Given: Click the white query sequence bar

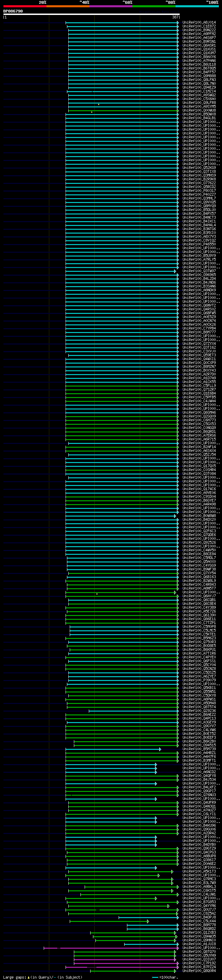Looking at the screenshot, I should pyautogui.click(x=92, y=15).
